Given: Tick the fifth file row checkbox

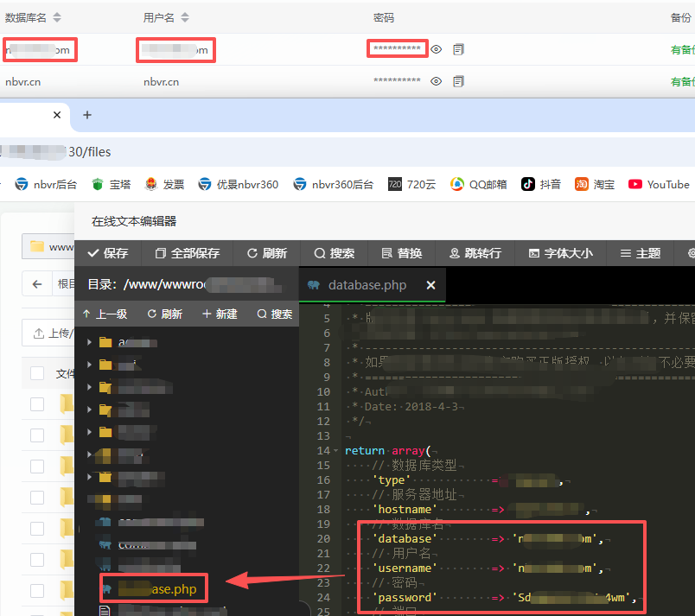Looking at the screenshot, I should coord(37,529).
